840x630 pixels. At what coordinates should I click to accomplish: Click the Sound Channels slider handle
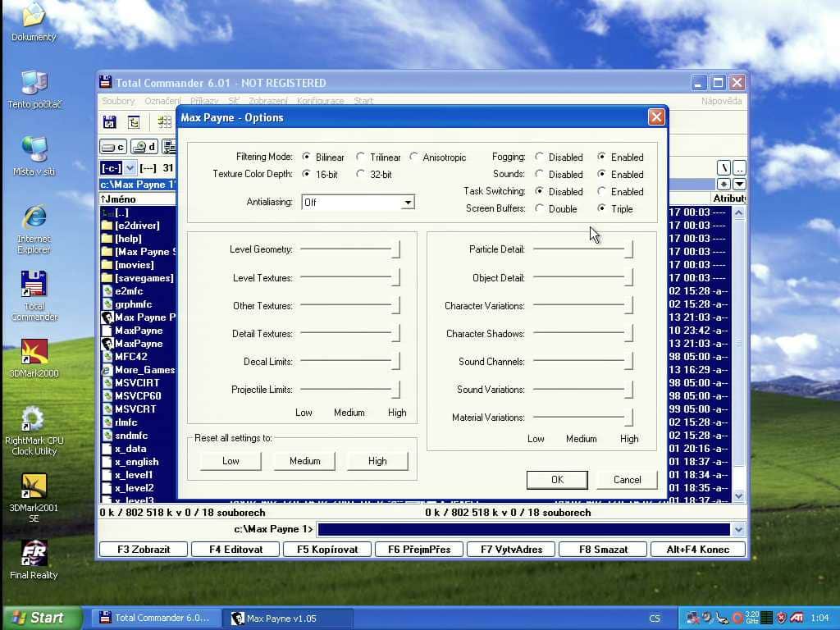tap(628, 361)
